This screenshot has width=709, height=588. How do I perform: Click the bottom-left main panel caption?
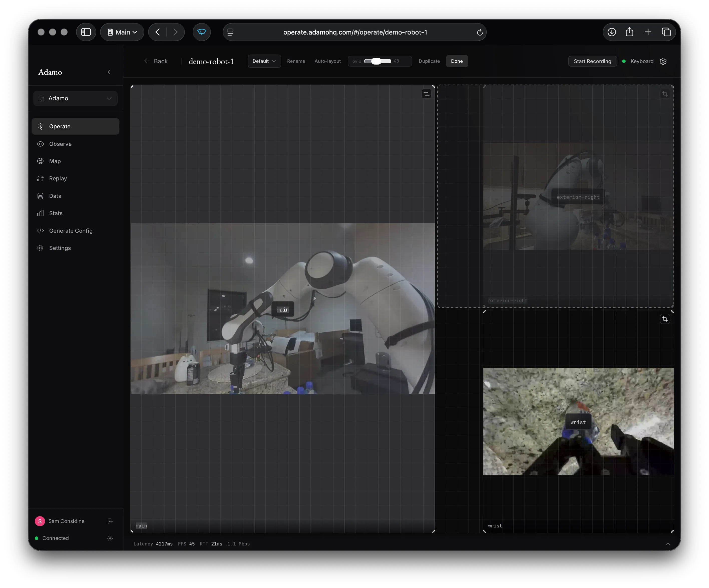pyautogui.click(x=141, y=526)
